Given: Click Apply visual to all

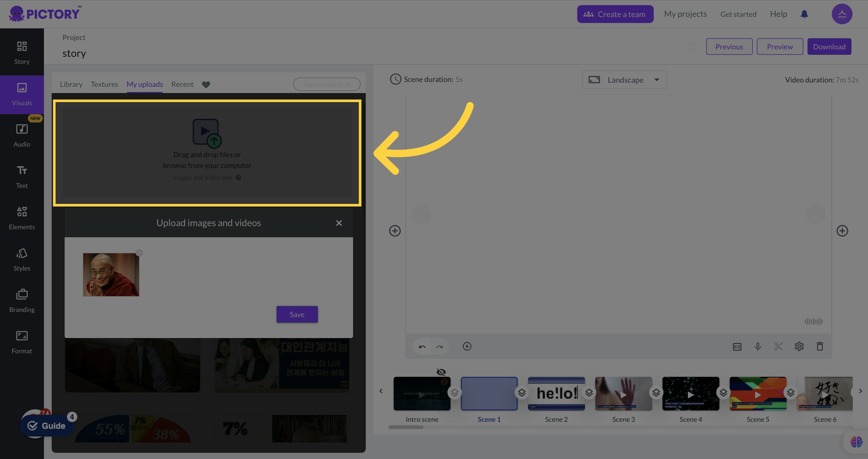Looking at the screenshot, I should [x=326, y=84].
